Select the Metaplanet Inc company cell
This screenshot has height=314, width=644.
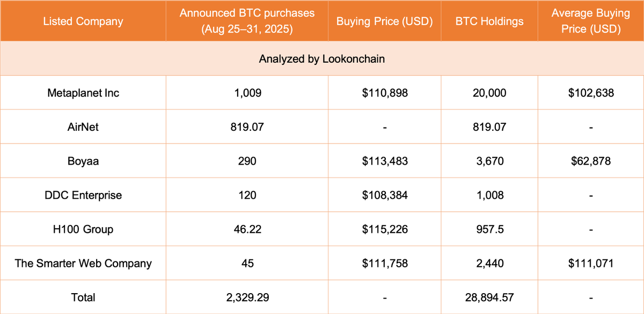click(83, 93)
